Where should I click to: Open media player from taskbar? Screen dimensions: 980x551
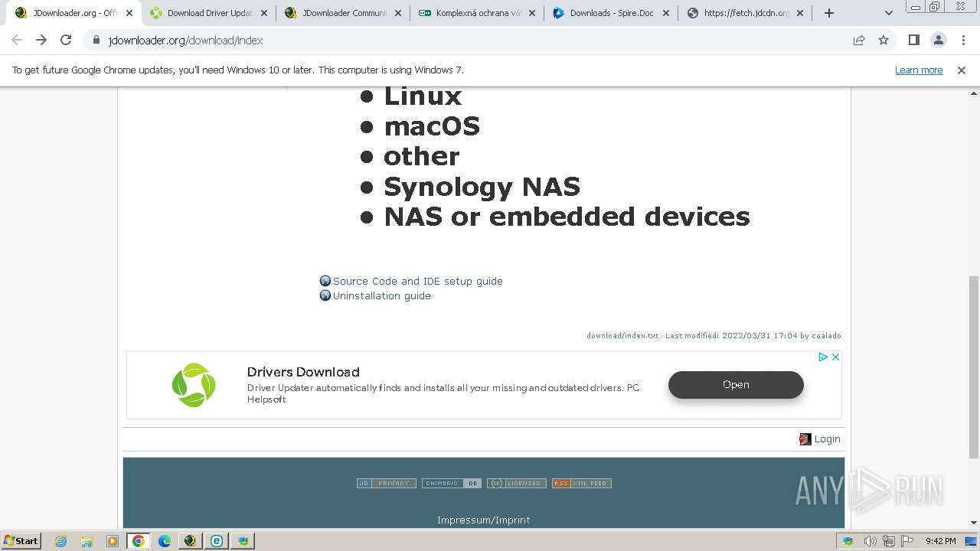(x=113, y=541)
